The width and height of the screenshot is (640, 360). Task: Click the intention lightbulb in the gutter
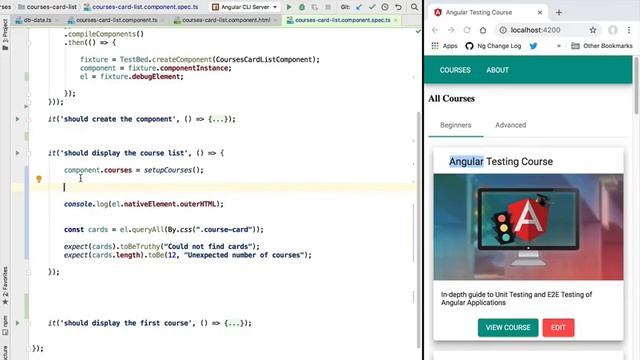tap(39, 179)
